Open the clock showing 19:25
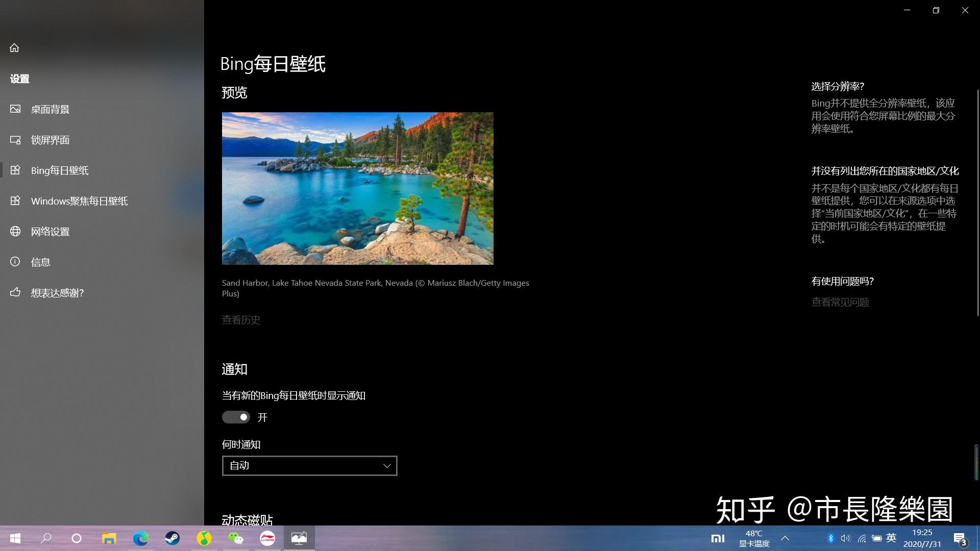 coord(922,538)
